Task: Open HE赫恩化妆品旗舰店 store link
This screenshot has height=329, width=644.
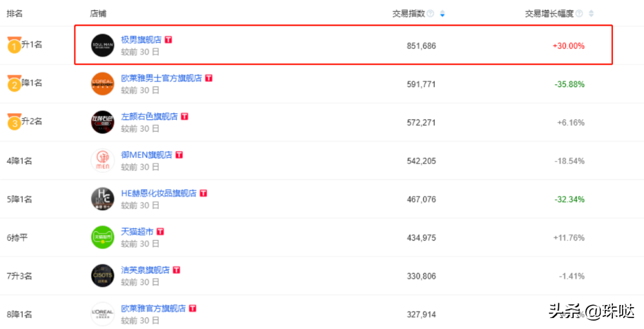Action: click(159, 193)
